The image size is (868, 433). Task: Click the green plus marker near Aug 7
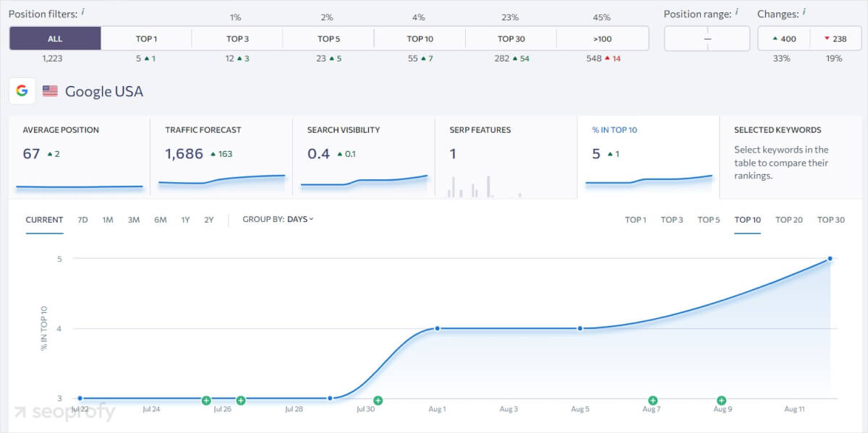tap(651, 399)
